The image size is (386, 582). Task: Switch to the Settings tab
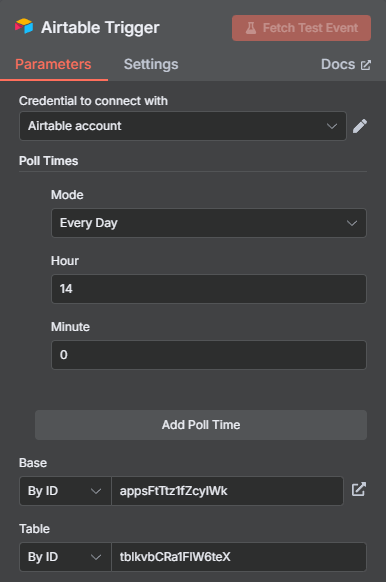pos(151,64)
